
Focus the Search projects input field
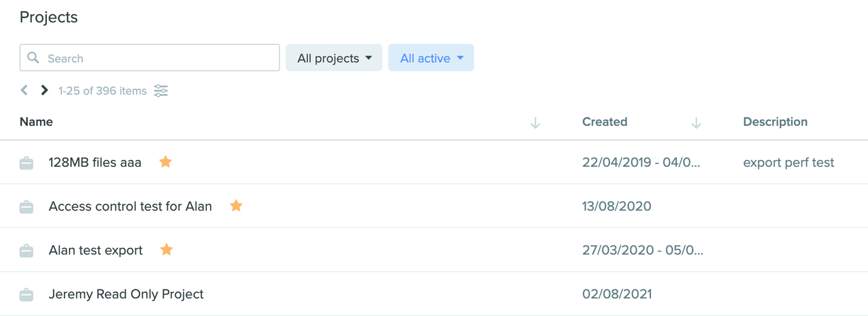point(150,58)
